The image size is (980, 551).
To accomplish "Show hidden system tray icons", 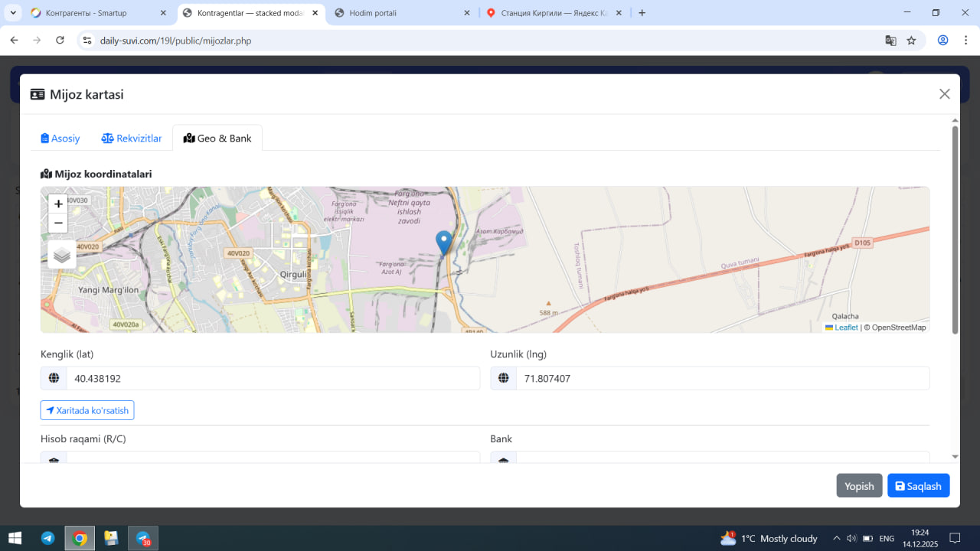I will point(836,538).
